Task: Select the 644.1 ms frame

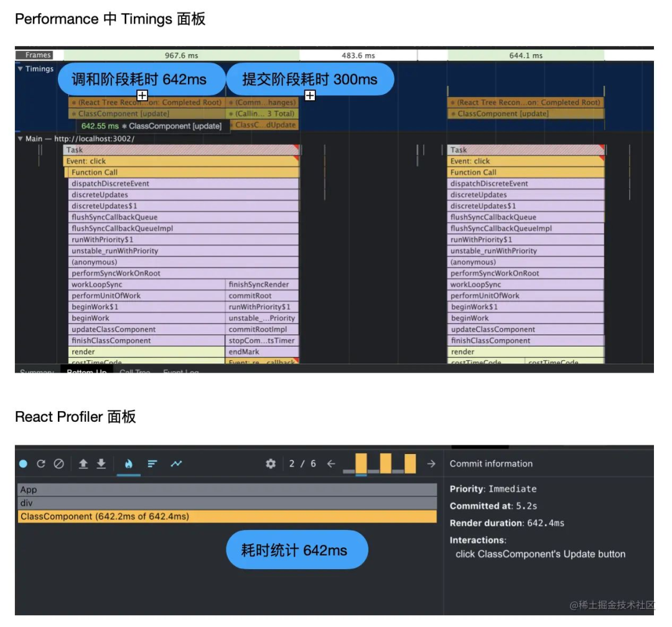Action: click(x=525, y=55)
